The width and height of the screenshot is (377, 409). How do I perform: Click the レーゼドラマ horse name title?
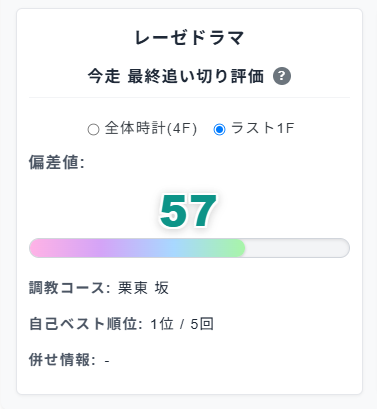point(189,38)
